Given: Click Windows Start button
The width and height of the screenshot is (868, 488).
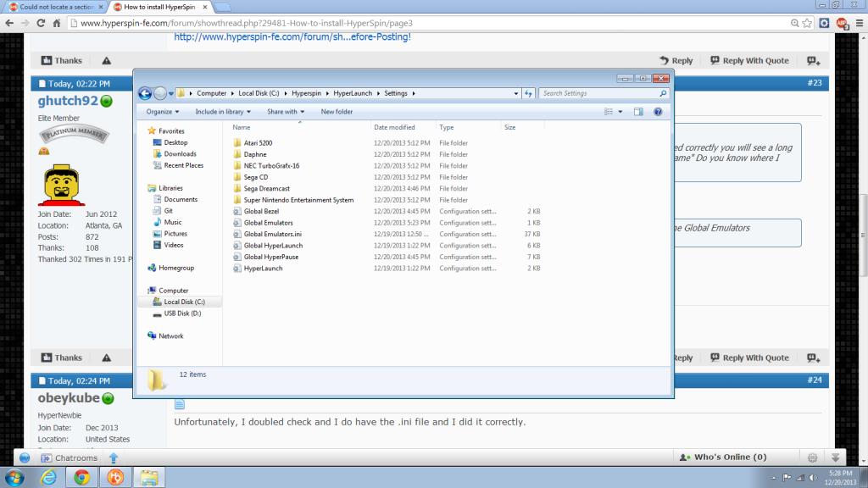Looking at the screenshot, I should point(14,478).
